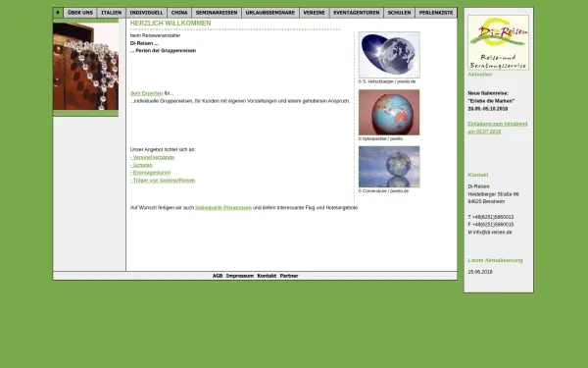The height and width of the screenshot is (368, 588).
Task: Click the home diamond icon in navigation bar
Action: (58, 13)
